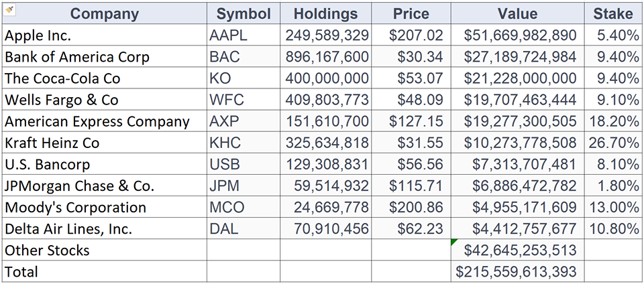
Task: Click Other Stocks value $42,645,253,513
Action: click(517, 250)
